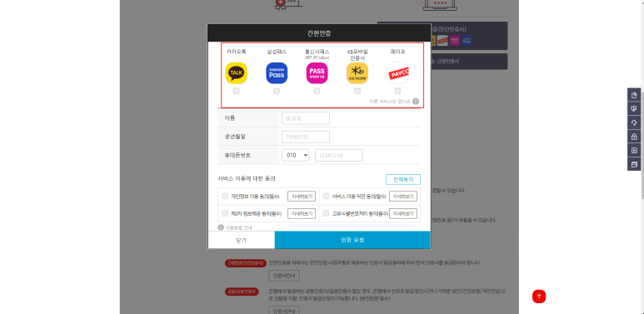Jump to top with red arrow button
The image size is (644, 314).
tap(539, 297)
